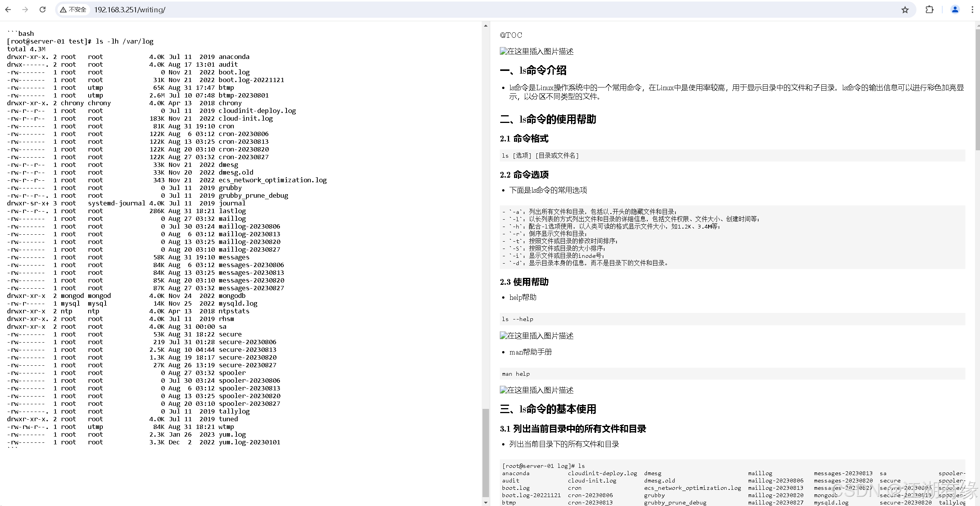Click the editor pane scrollbar thumb

[x=486, y=453]
